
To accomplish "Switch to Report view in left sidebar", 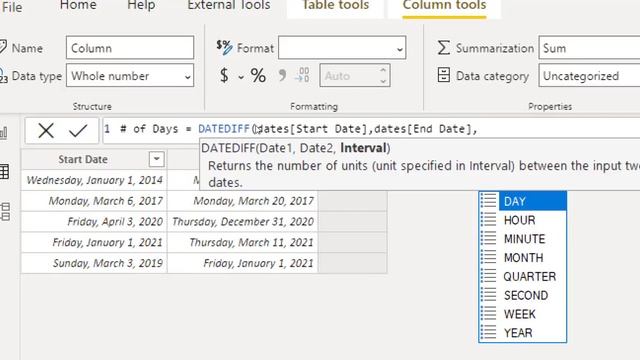I will tap(4, 132).
